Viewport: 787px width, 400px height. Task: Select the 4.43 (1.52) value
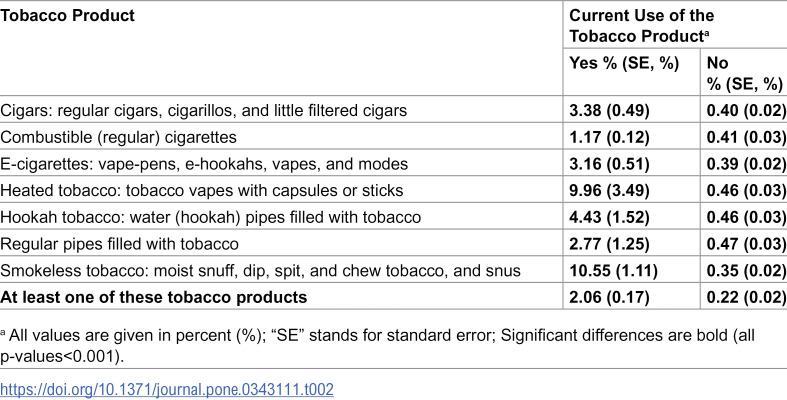(x=609, y=217)
